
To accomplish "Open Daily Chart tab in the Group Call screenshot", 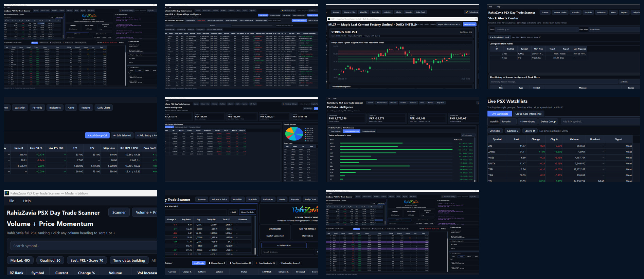I will click(104, 108).
